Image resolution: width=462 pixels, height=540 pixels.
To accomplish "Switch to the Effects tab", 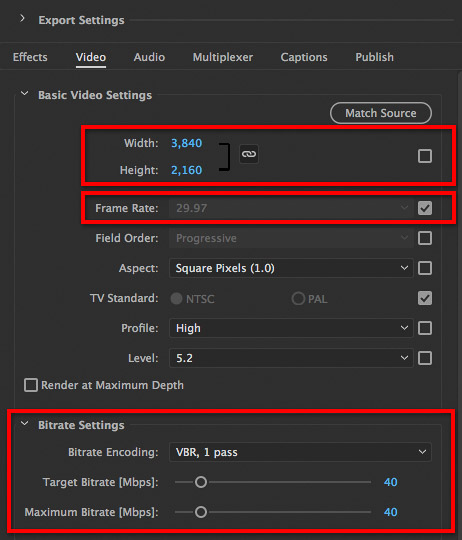I will [x=30, y=57].
